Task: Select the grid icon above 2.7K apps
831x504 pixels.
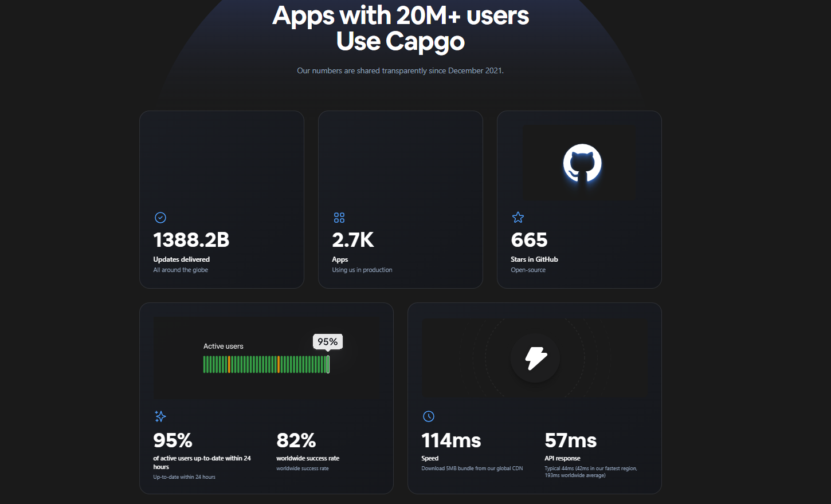Action: point(339,218)
